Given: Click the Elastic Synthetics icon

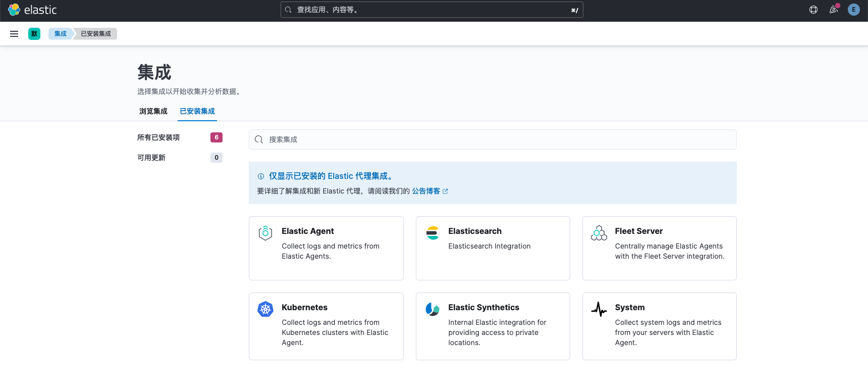Looking at the screenshot, I should point(432,309).
